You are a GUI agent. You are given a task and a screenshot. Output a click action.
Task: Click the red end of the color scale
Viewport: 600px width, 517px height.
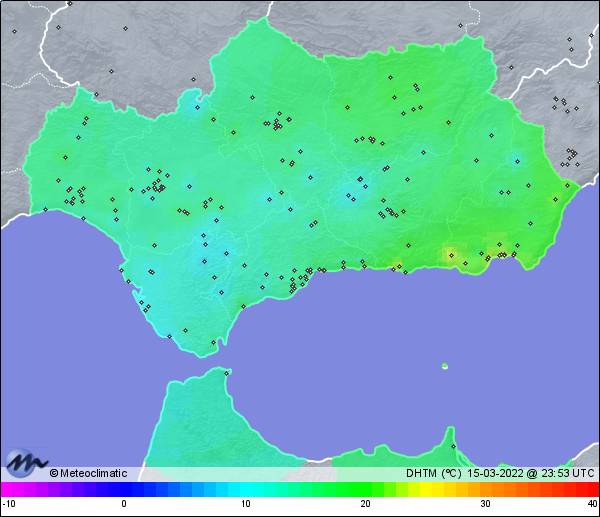(x=591, y=489)
